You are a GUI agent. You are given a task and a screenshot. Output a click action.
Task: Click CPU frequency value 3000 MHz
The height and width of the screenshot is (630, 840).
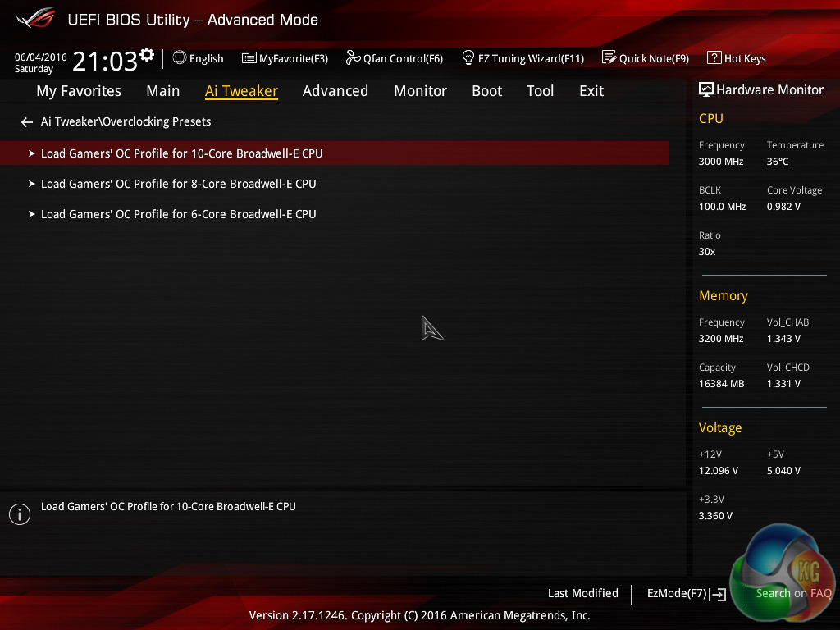[x=721, y=162]
